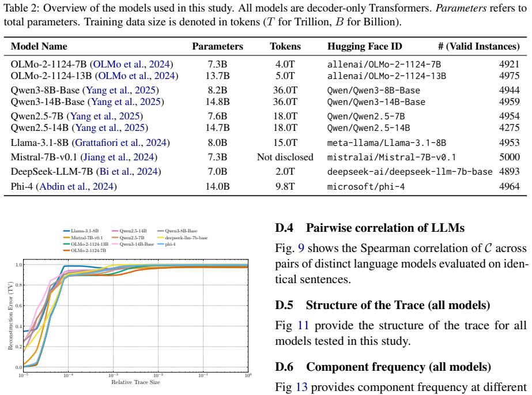Click the D.4 Pairwise correlation of LLMs heading
Image resolution: width=532 pixels, height=395 pixels.
click(369, 228)
